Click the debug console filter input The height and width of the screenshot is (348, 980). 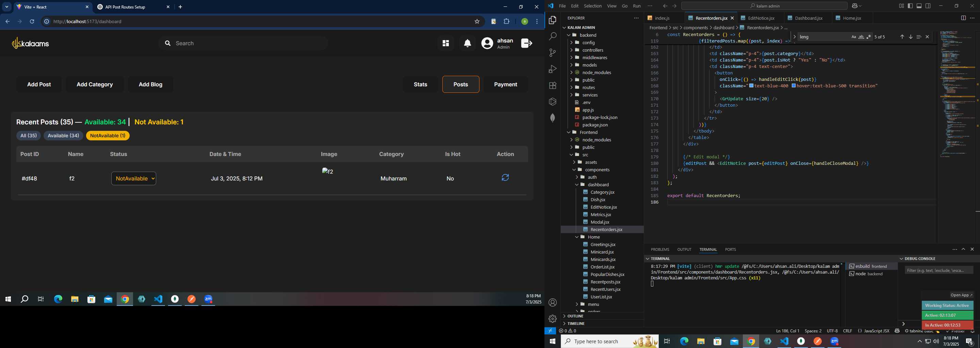click(x=938, y=270)
